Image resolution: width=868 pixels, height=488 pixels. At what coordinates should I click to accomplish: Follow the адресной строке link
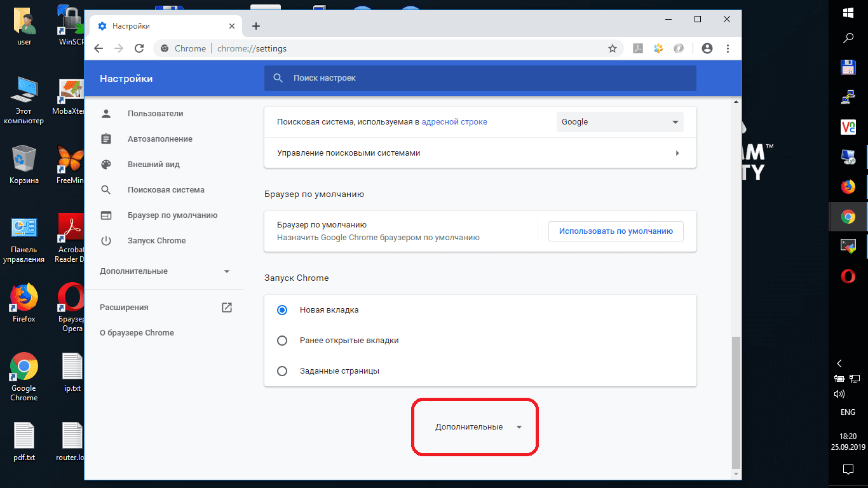click(454, 122)
